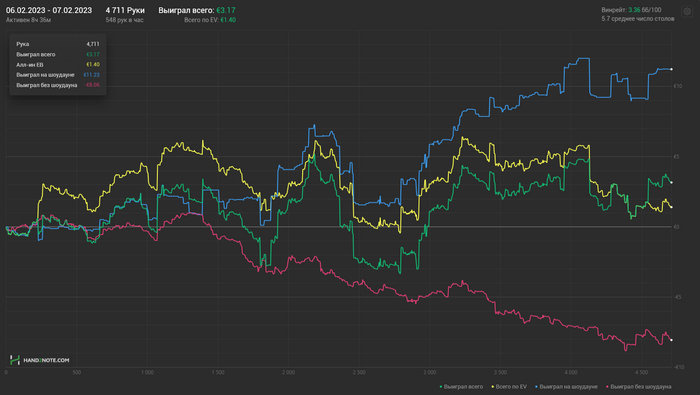Click the 1 000 x-axis tick label

[147, 372]
